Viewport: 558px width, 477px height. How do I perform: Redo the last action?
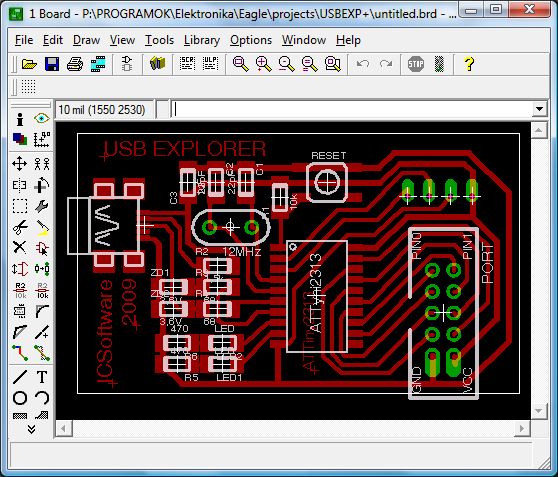[386, 64]
